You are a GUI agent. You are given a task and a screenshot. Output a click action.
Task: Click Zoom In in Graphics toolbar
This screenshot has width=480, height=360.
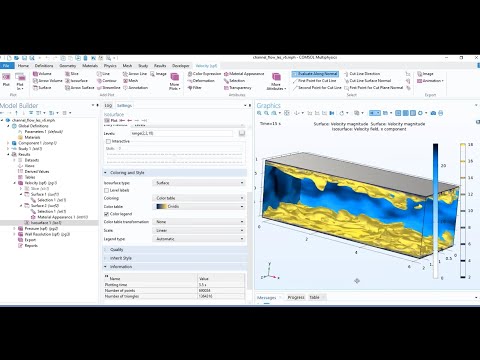click(x=259, y=113)
